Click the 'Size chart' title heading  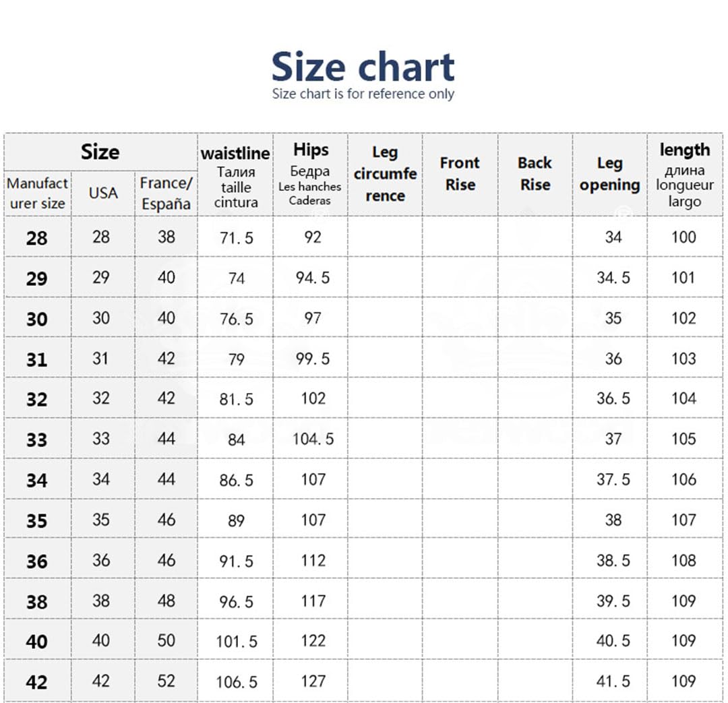click(363, 67)
